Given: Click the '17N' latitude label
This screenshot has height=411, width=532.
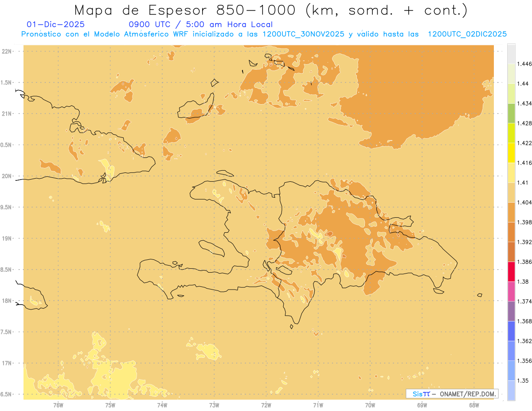Looking at the screenshot, I should pos(7,364).
